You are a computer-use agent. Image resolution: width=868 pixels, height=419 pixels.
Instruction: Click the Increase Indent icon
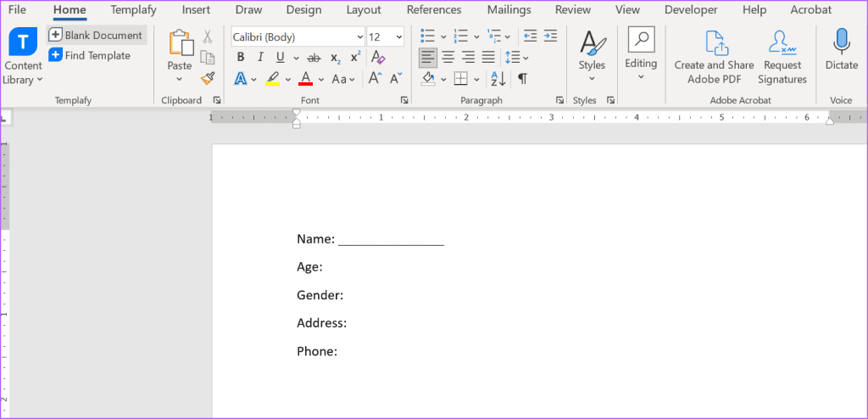pyautogui.click(x=550, y=36)
